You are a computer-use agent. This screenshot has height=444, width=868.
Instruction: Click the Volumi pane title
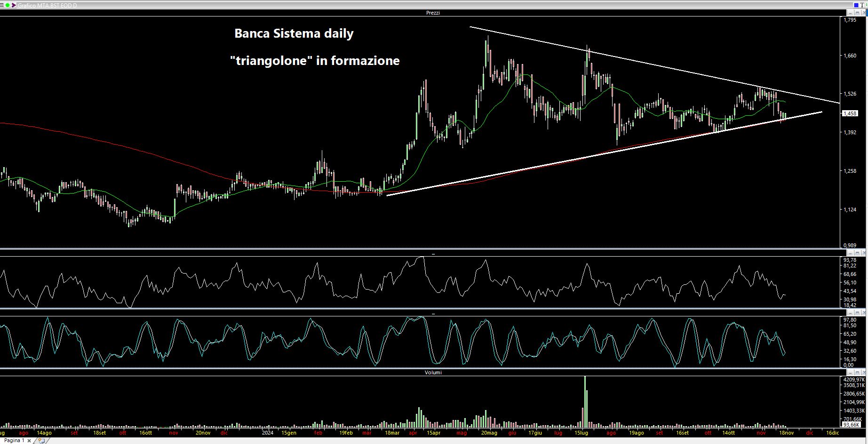433,372
